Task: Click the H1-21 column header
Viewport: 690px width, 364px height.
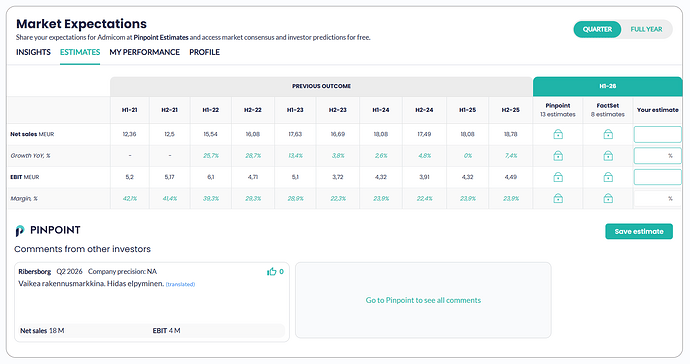Action: pyautogui.click(x=129, y=110)
